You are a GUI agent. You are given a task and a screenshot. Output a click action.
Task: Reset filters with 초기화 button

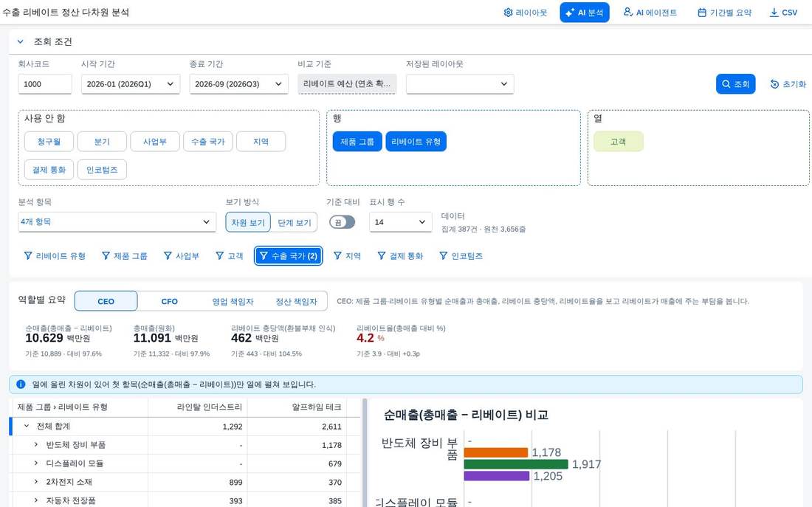(788, 84)
